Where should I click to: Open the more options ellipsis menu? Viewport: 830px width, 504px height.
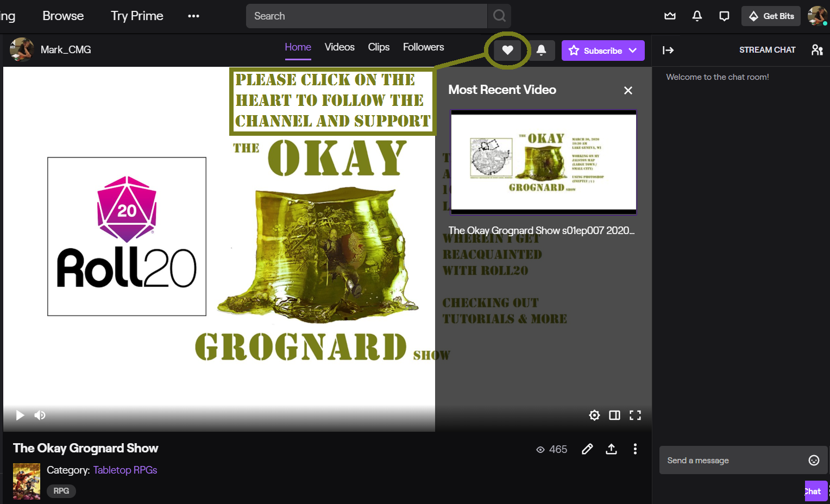click(x=193, y=16)
